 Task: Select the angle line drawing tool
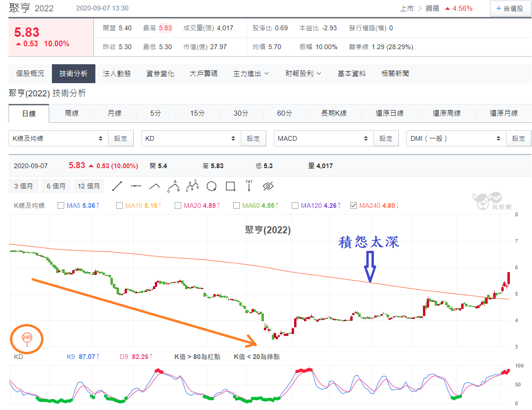click(x=155, y=186)
